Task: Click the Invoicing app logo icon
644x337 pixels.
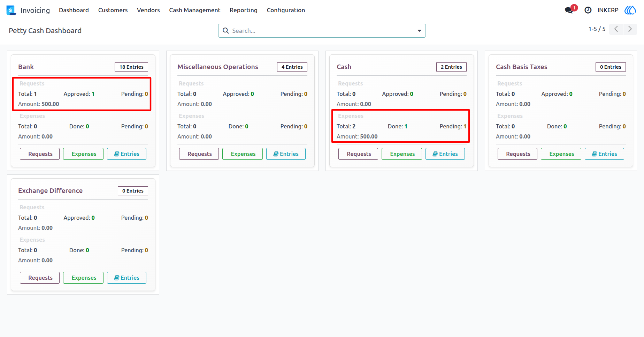Action: coord(11,10)
